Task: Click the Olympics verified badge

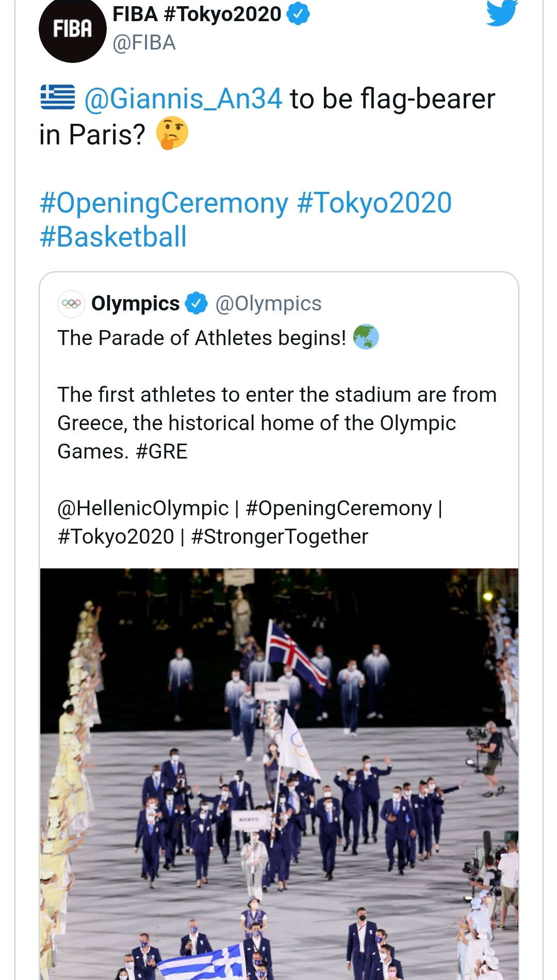Action: click(196, 303)
